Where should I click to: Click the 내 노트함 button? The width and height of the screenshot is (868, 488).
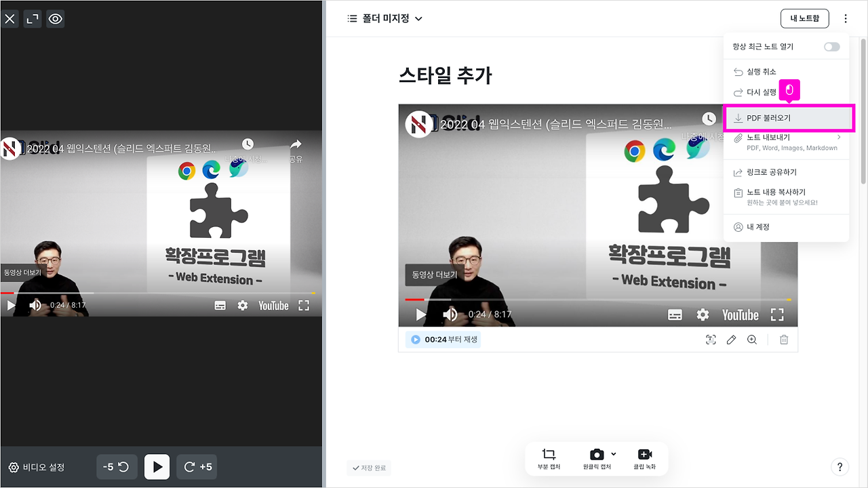click(x=805, y=18)
